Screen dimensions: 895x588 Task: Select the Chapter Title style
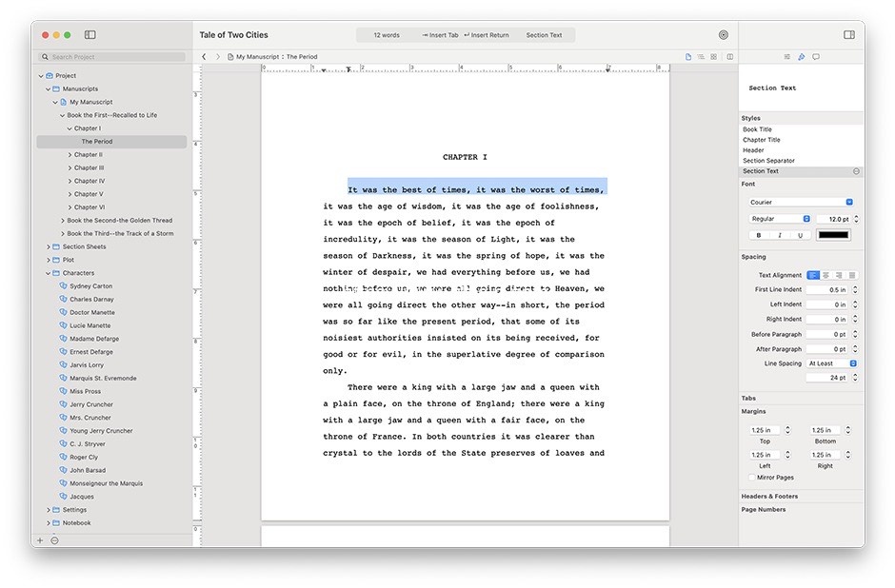point(762,140)
